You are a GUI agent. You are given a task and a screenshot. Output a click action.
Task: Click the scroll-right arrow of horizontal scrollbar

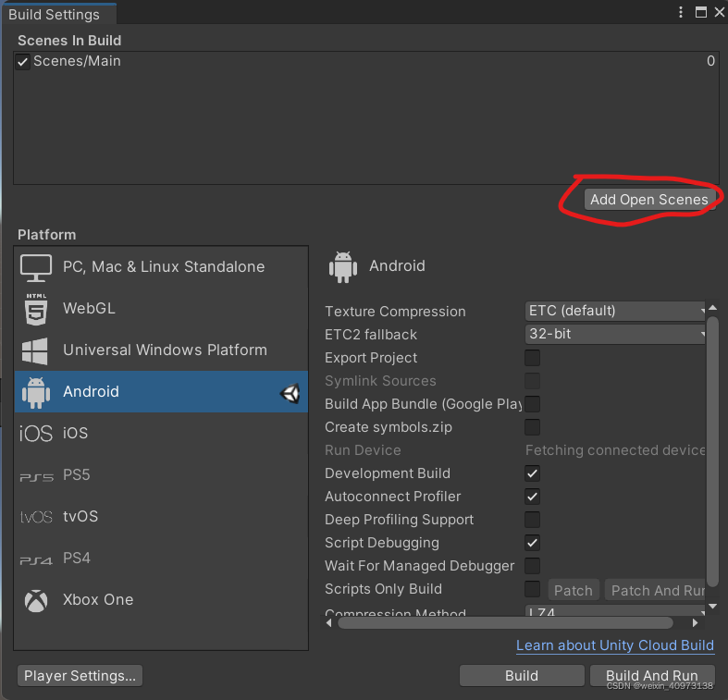coord(695,623)
